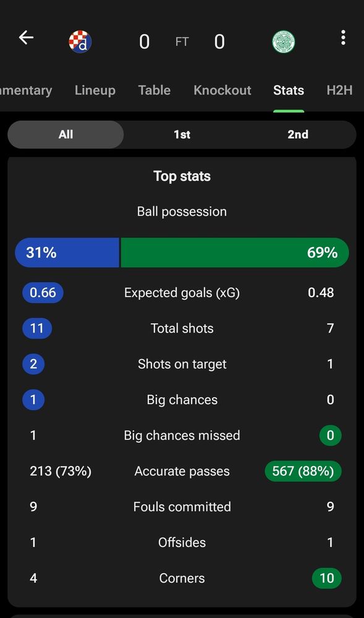
Task: Show 1st half stats
Action: point(182,134)
